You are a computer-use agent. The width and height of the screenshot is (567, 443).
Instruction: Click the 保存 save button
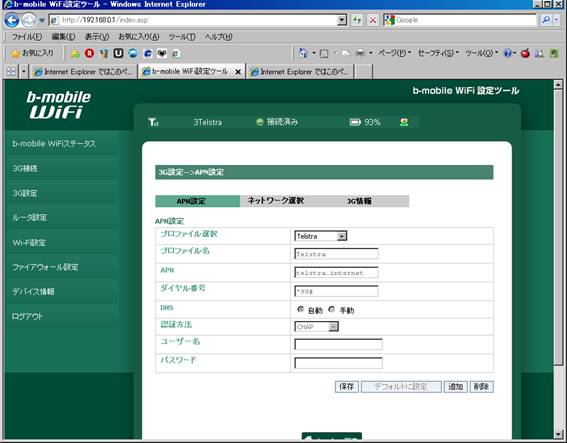tap(347, 387)
